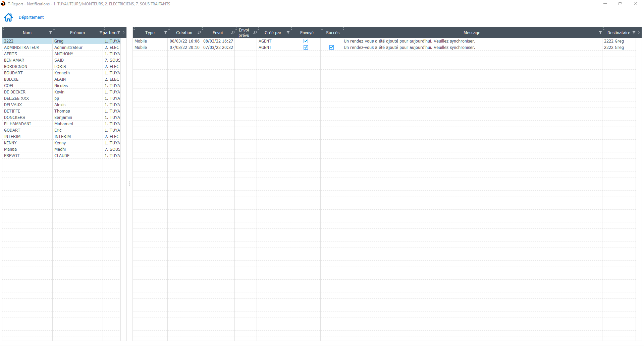This screenshot has width=644, height=346.
Task: Open Destinataire column filter dropdown
Action: click(x=634, y=32)
